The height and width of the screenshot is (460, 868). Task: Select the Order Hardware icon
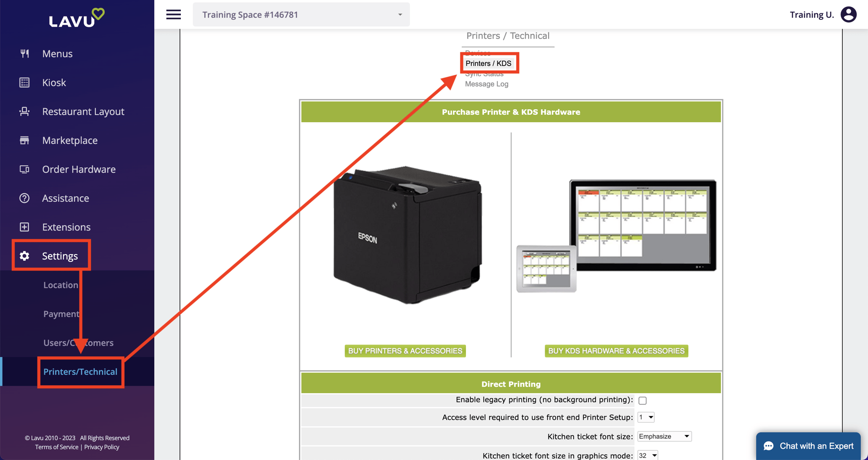point(24,169)
